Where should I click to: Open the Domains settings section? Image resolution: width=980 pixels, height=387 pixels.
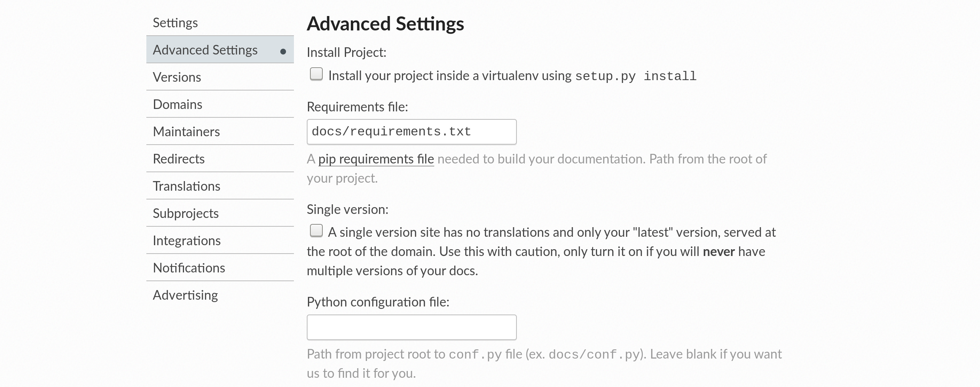[x=177, y=105]
